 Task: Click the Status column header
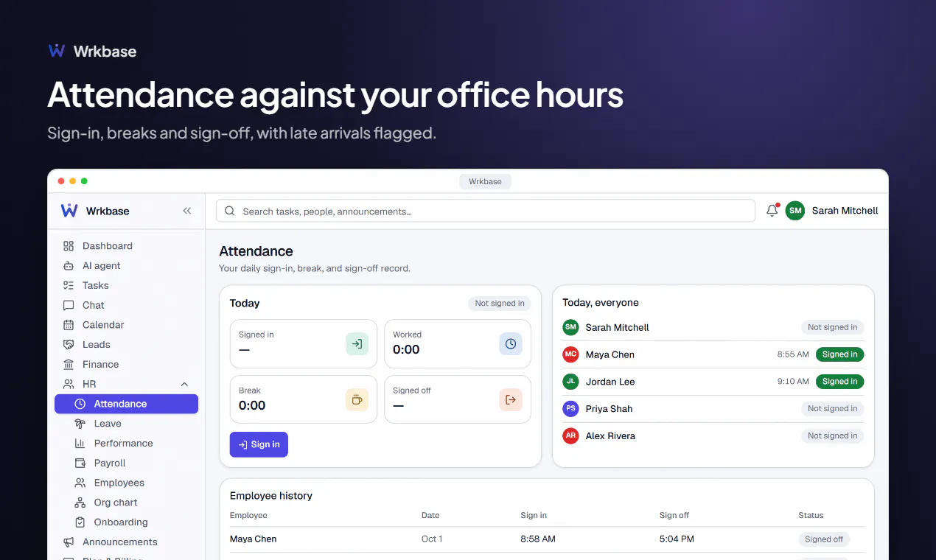click(811, 515)
